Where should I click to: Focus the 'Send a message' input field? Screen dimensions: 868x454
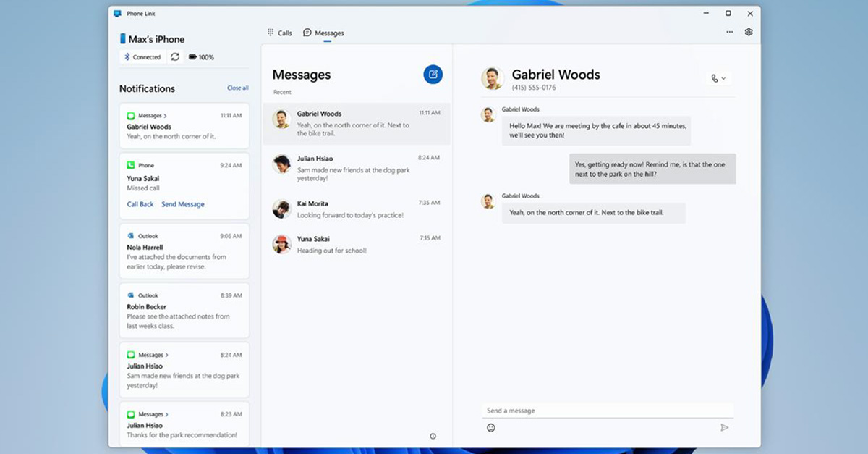click(608, 411)
